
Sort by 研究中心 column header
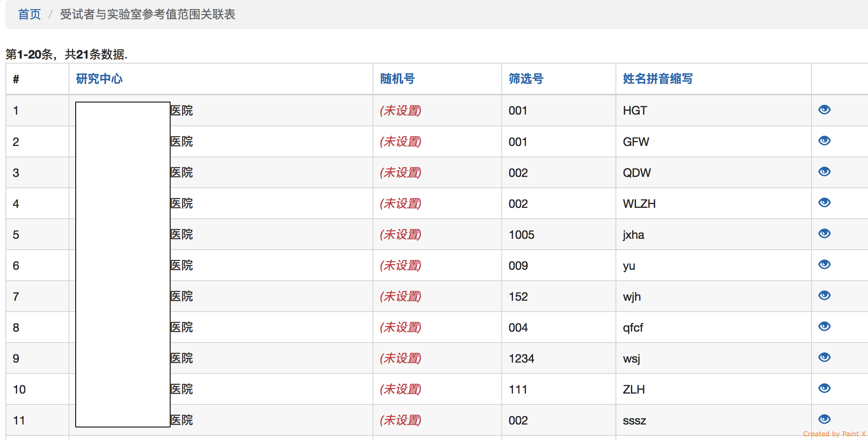[99, 79]
